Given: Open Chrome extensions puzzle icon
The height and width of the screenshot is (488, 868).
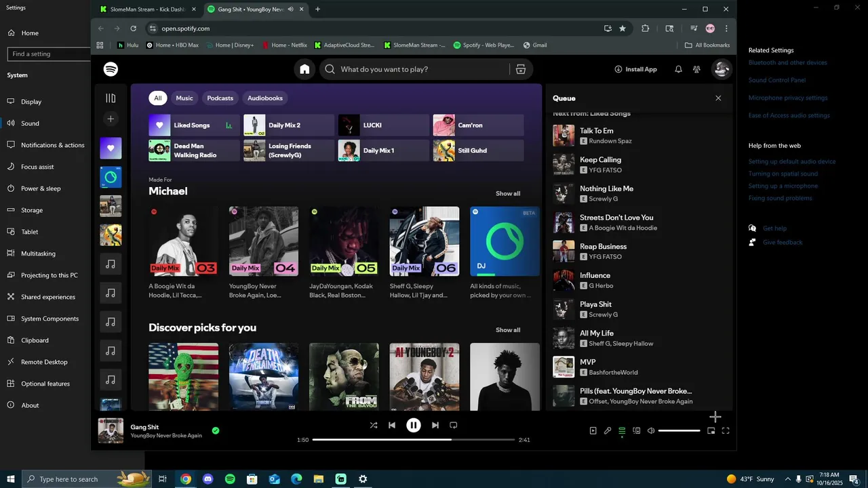Looking at the screenshot, I should pos(645,28).
